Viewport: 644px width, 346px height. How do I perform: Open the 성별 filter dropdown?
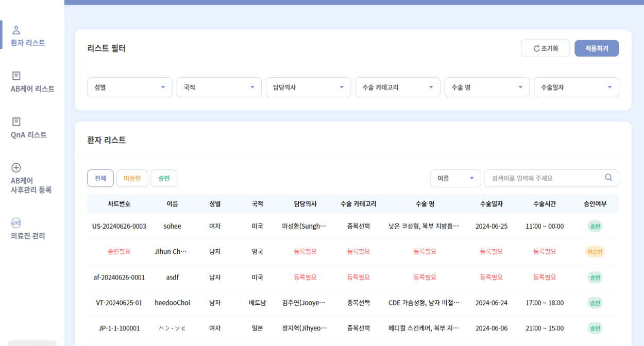pos(129,88)
